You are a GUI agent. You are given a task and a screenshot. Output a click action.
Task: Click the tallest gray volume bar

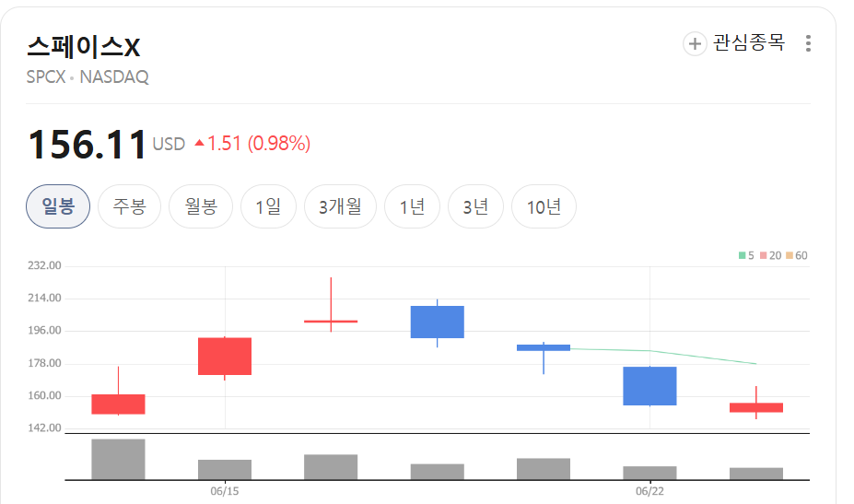pyautogui.click(x=118, y=459)
